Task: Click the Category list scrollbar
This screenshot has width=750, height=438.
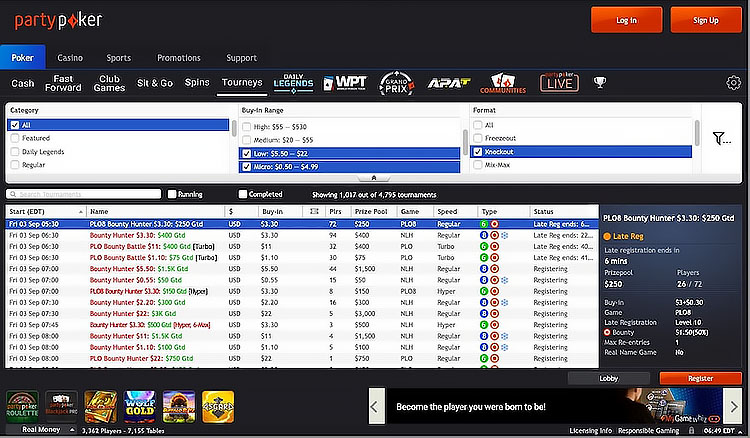Action: pyautogui.click(x=234, y=129)
